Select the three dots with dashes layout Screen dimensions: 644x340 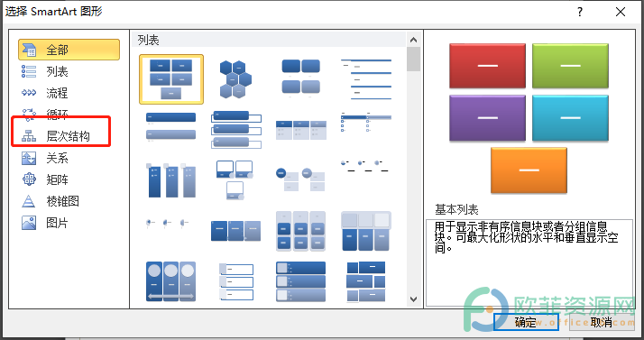[x=364, y=165]
